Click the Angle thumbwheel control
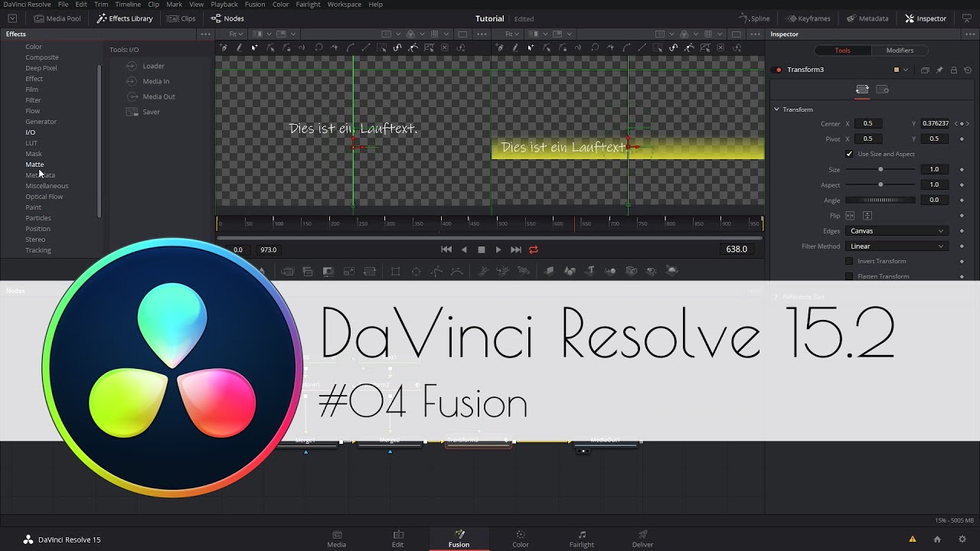The width and height of the screenshot is (980, 551). 880,200
